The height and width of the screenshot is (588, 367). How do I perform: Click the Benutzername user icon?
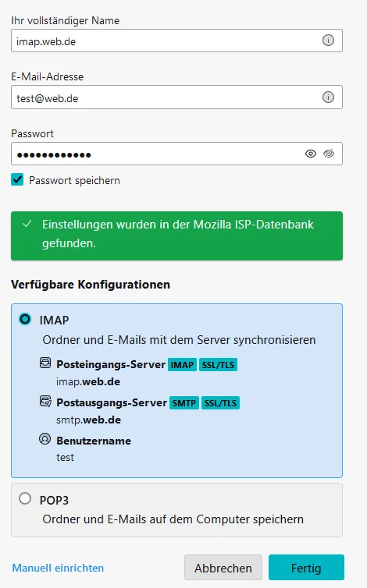pyautogui.click(x=45, y=439)
